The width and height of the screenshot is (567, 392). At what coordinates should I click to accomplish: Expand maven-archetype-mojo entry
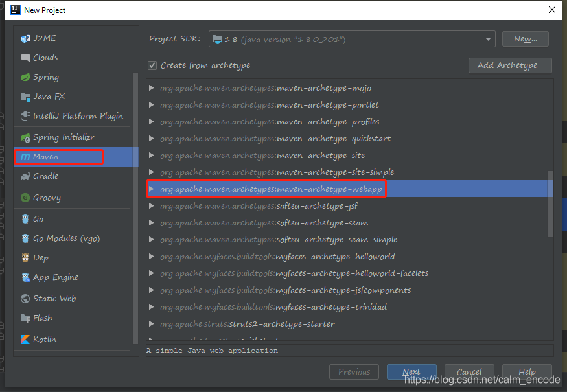(x=152, y=88)
